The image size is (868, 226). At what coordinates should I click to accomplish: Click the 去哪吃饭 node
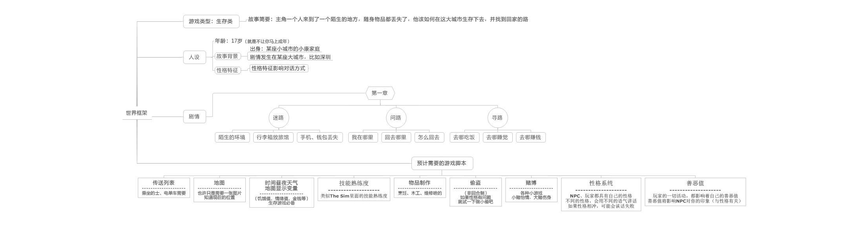[x=464, y=137]
